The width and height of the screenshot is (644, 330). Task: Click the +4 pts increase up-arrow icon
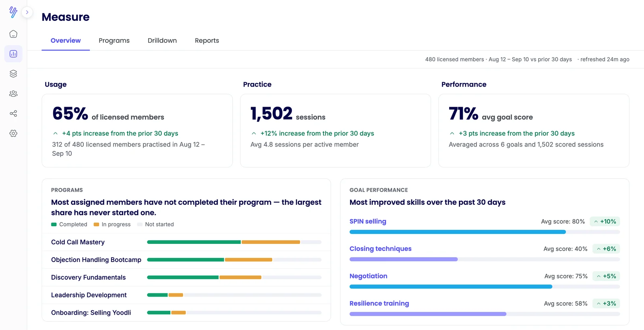56,133
